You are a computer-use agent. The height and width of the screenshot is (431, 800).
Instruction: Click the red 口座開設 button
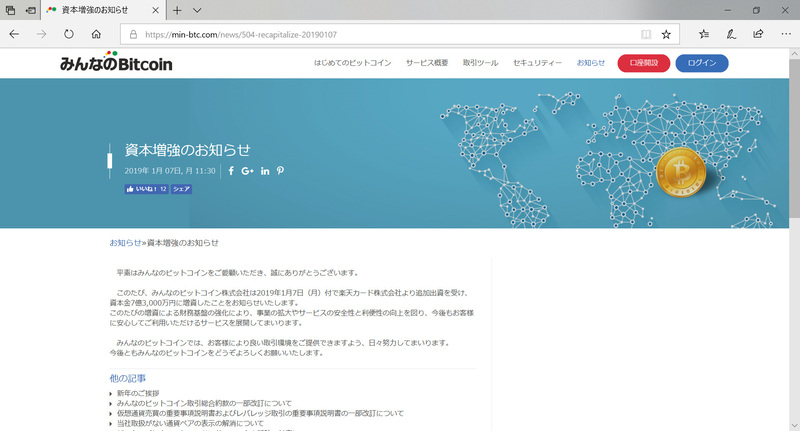click(x=644, y=63)
